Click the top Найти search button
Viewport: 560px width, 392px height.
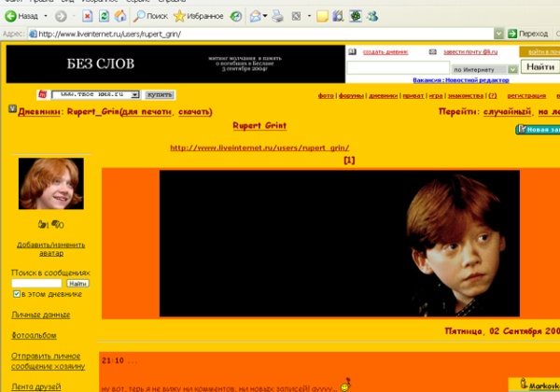(540, 67)
